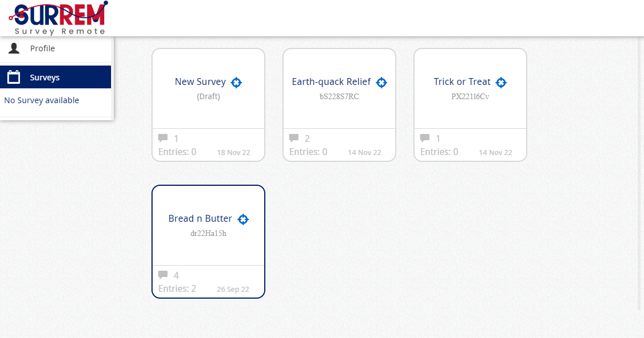Open the Profile menu item
This screenshot has width=644, height=338.
pos(43,48)
